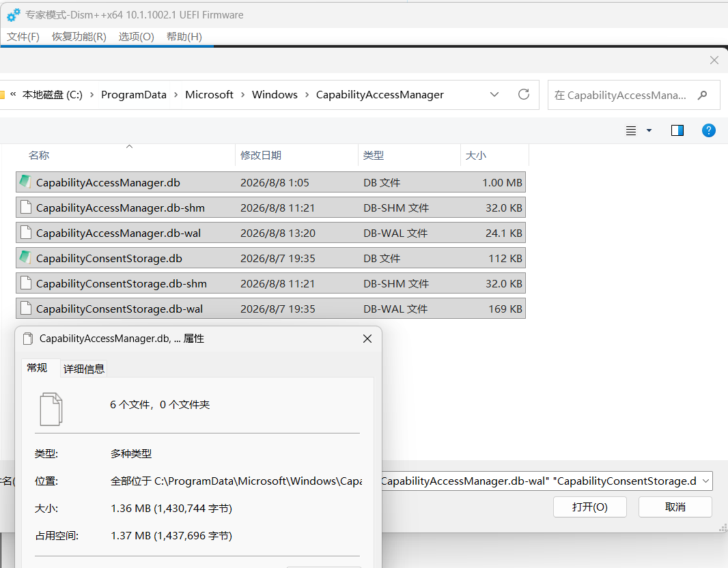Screen dimensions: 728x568
Task: Click the document icon in properties title bar
Action: click(28, 339)
